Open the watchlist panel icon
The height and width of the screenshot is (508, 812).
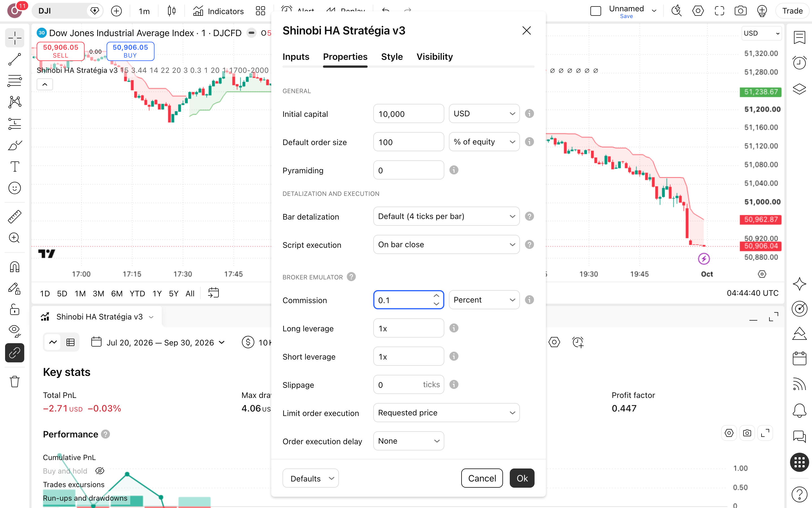tap(799, 37)
